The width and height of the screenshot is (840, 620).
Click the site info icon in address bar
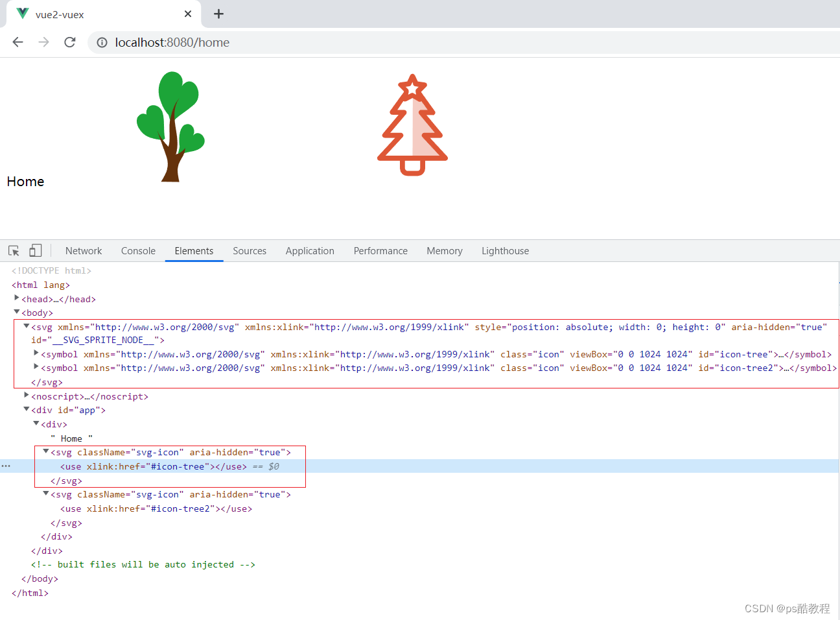coord(102,42)
